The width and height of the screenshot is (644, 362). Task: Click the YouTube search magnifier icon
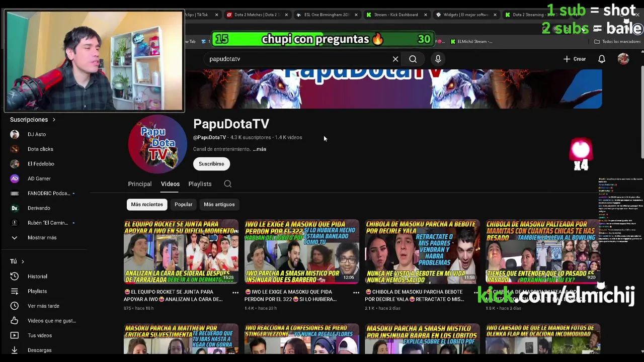(x=413, y=59)
